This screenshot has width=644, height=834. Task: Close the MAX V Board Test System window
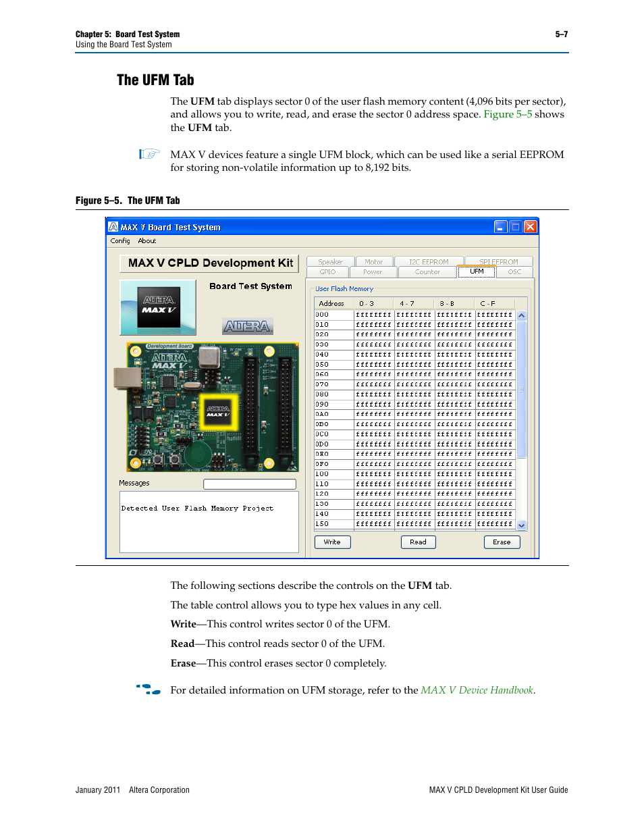coord(531,227)
